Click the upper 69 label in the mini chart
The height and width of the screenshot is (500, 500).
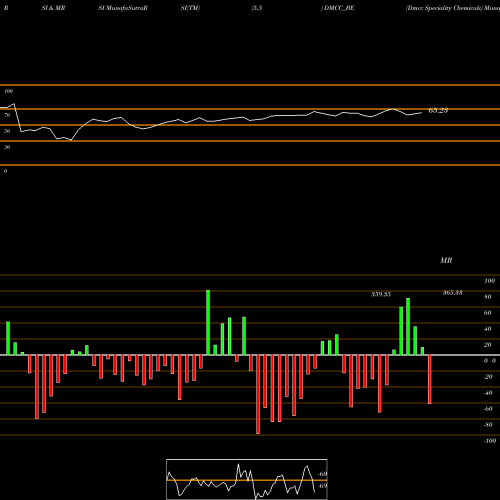(x=323, y=474)
